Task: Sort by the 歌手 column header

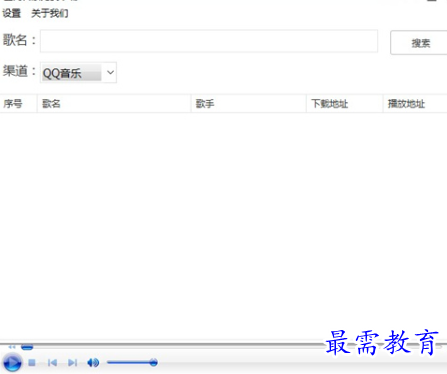Action: [x=249, y=104]
